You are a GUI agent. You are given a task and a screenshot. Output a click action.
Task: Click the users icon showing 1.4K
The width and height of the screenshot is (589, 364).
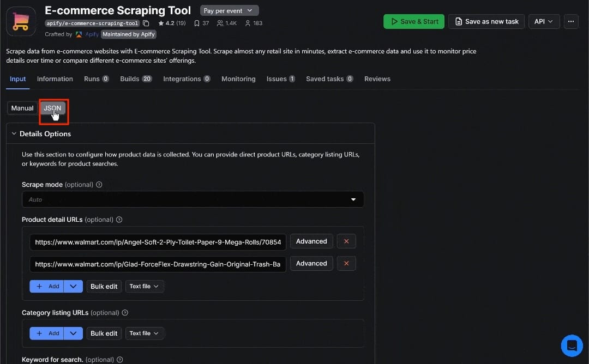[x=225, y=23]
